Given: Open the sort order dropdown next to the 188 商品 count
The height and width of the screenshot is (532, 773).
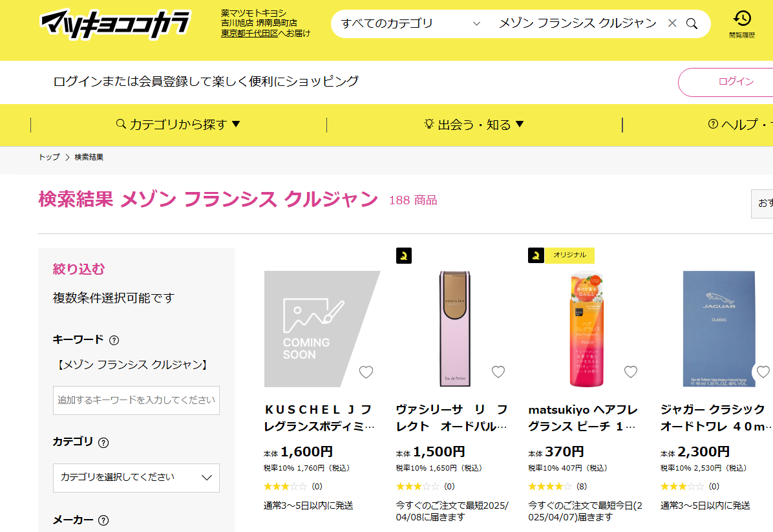Looking at the screenshot, I should click(x=761, y=204).
